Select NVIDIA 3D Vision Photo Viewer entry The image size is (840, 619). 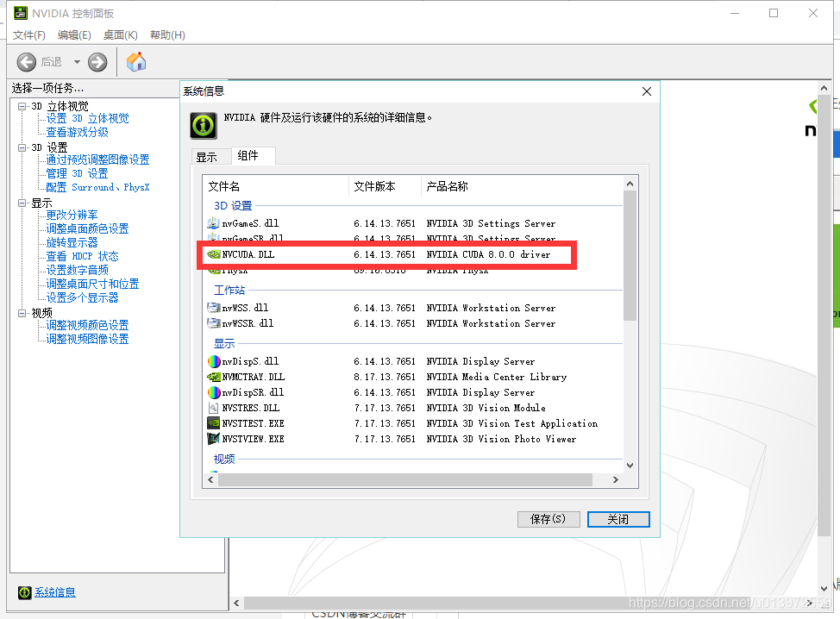(x=501, y=439)
